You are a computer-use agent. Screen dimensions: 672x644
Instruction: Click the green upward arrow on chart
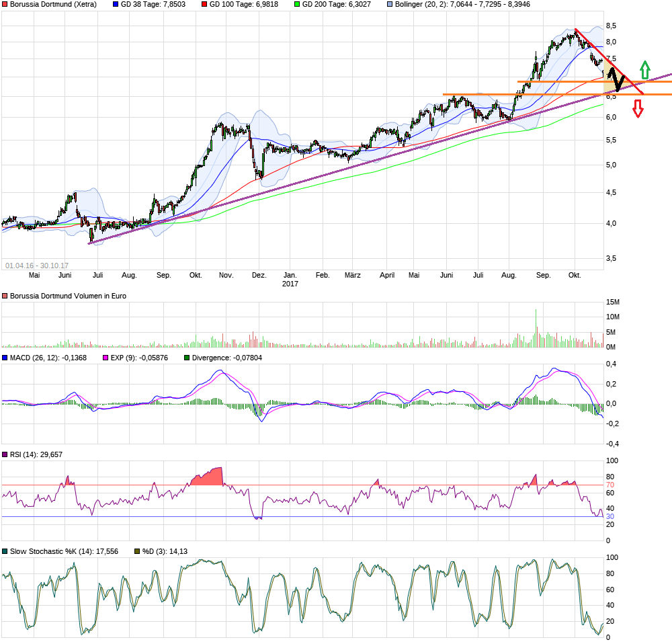pyautogui.click(x=644, y=70)
